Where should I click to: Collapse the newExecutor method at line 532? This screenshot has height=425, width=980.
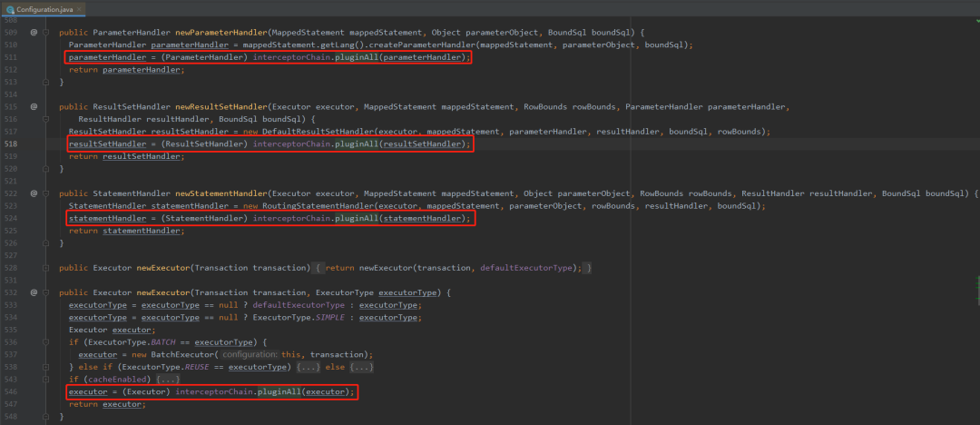pos(46,292)
